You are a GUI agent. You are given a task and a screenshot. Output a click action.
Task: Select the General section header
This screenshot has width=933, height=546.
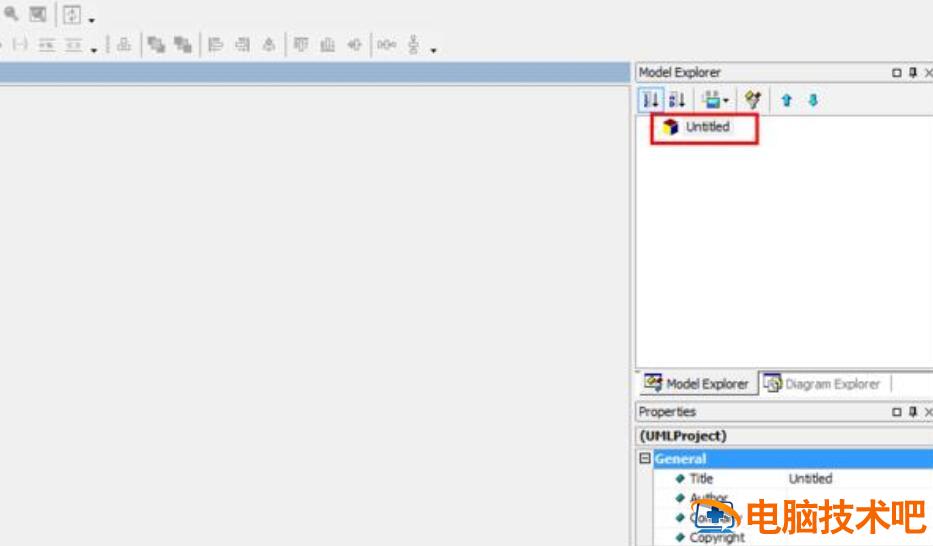[793, 459]
